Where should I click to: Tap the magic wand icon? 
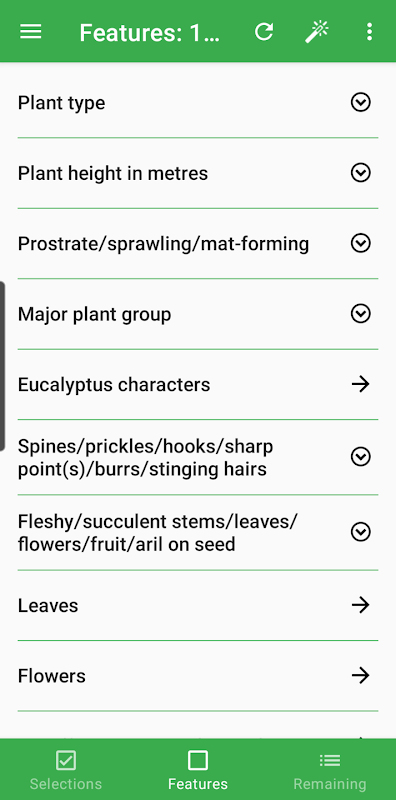click(317, 32)
